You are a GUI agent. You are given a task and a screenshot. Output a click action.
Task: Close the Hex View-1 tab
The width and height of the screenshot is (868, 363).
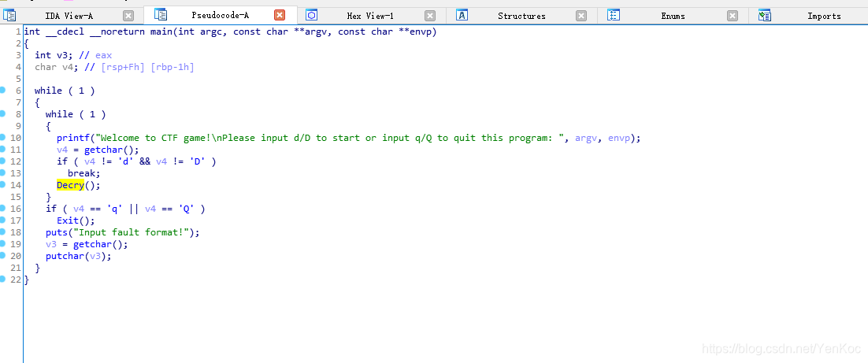pyautogui.click(x=430, y=16)
